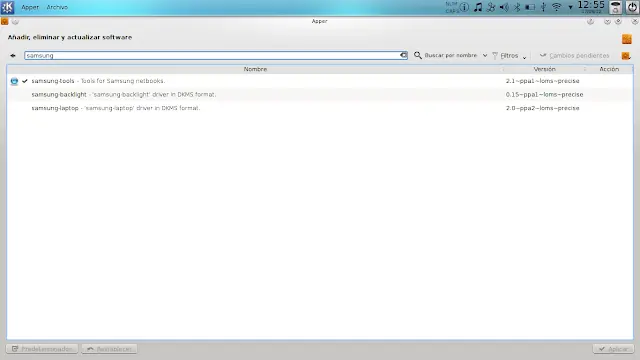
Task: Click the samsung-tools package icon
Action: [x=14, y=81]
